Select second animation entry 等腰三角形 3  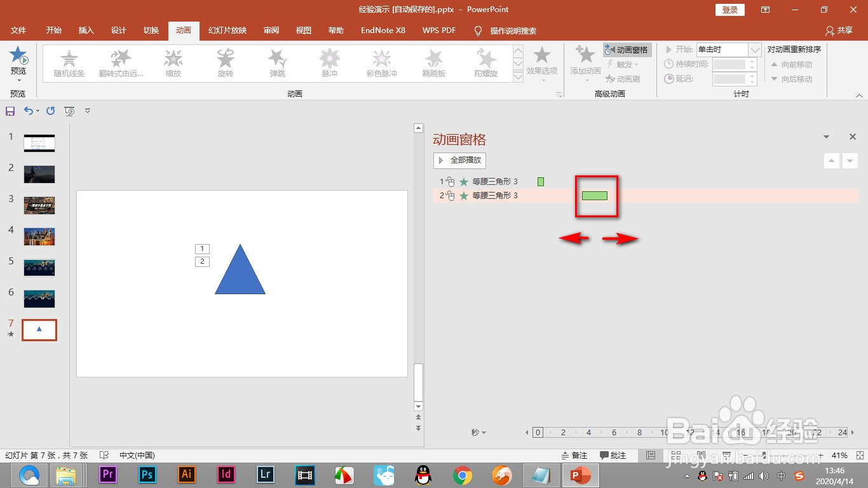(x=646, y=196)
